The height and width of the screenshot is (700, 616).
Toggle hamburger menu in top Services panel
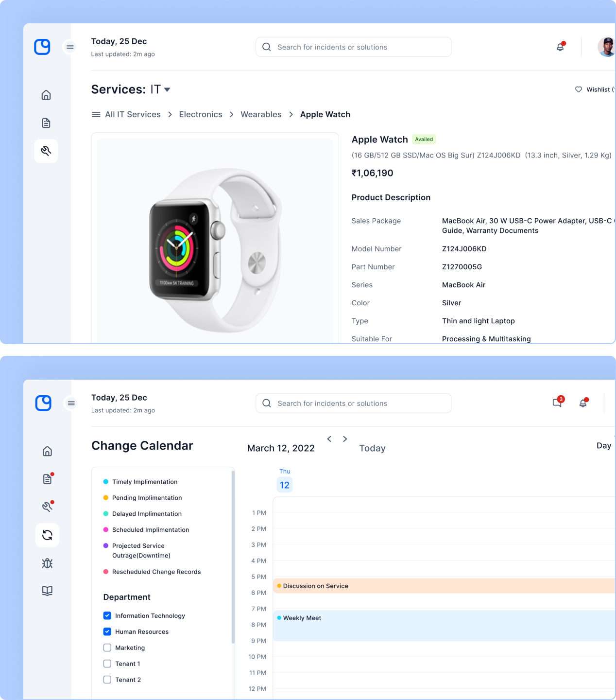point(70,47)
